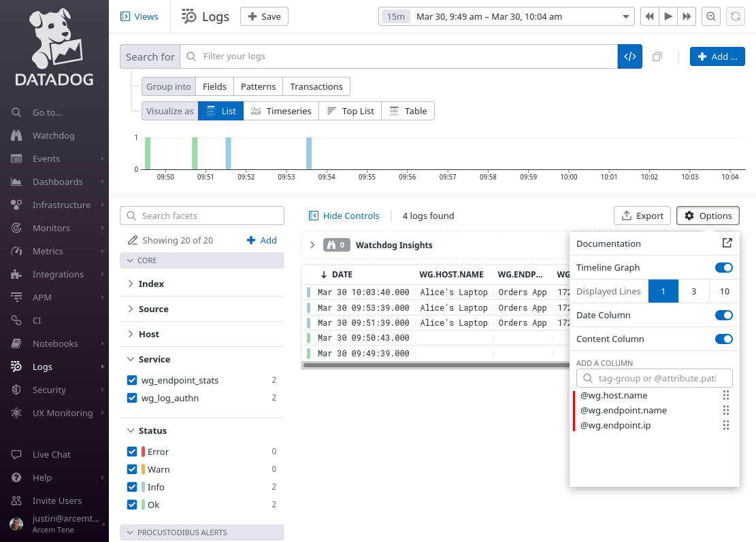
Task: Visualize as Top List
Action: [x=350, y=111]
